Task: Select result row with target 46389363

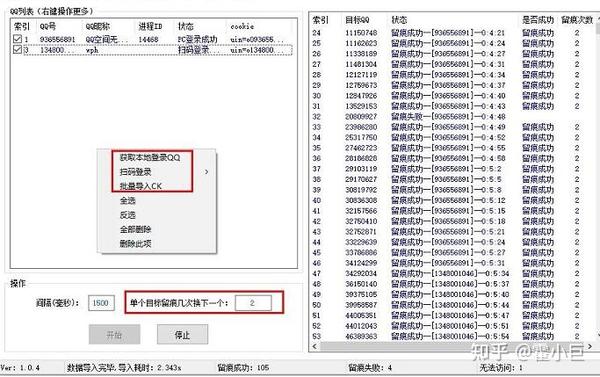Action: 452,336
